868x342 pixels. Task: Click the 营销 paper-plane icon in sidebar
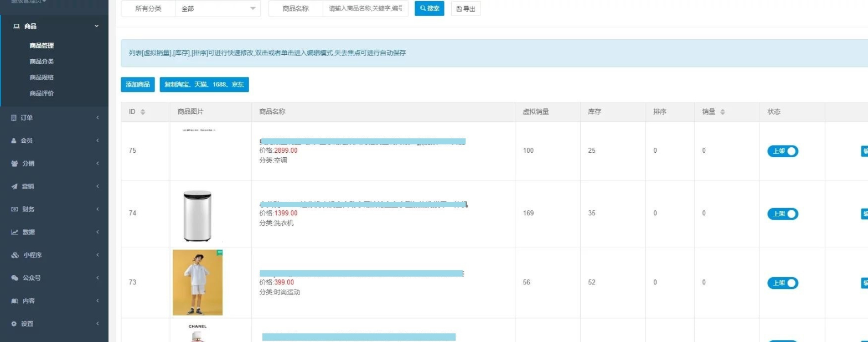click(x=14, y=186)
